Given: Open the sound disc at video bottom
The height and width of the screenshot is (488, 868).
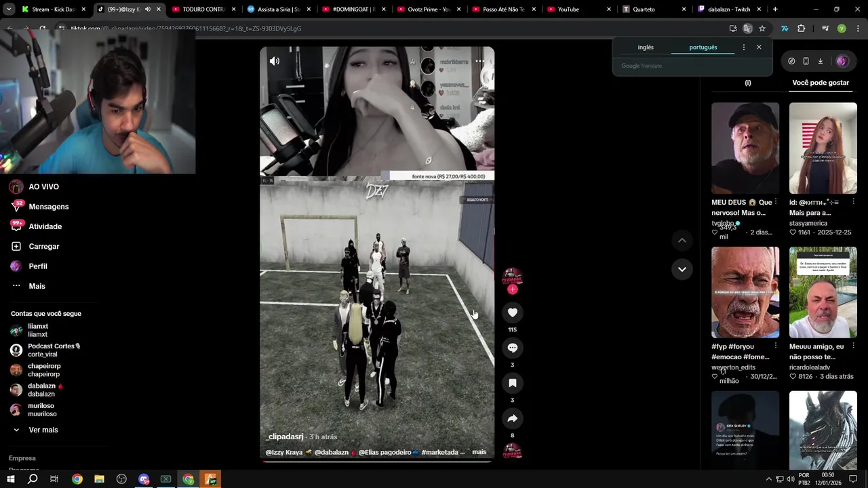Looking at the screenshot, I should point(512,451).
